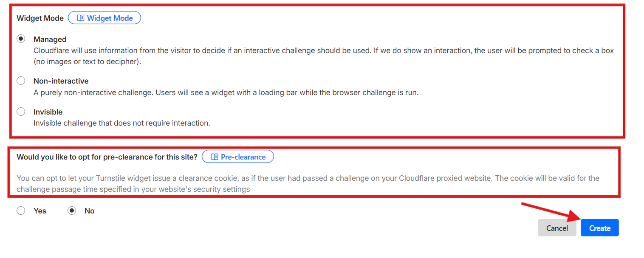Choose the Invisible widget mode radio
The height and width of the screenshot is (258, 644).
[x=21, y=112]
